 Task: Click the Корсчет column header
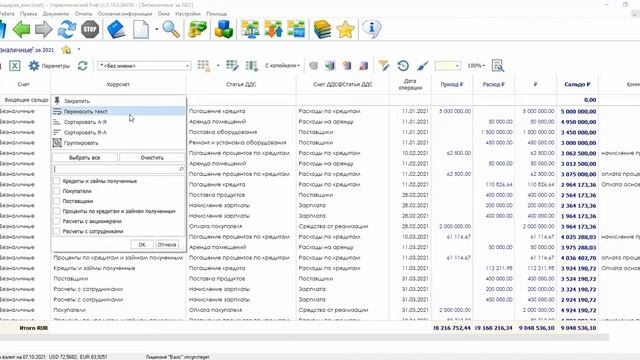pyautogui.click(x=118, y=84)
